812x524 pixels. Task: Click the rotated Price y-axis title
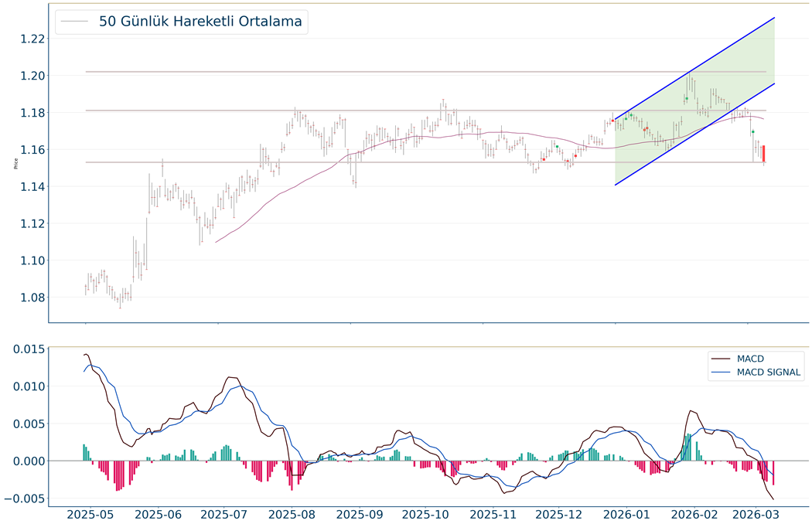[15, 164]
